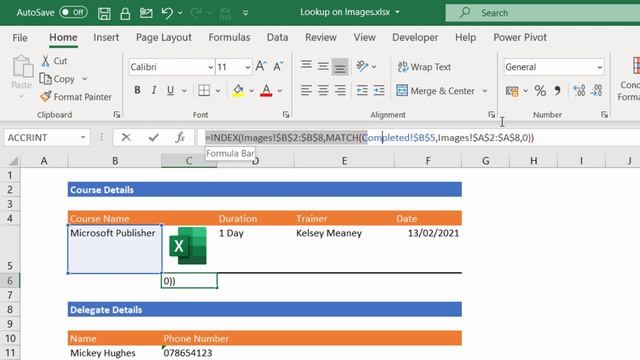Click Format Painter

point(76,97)
